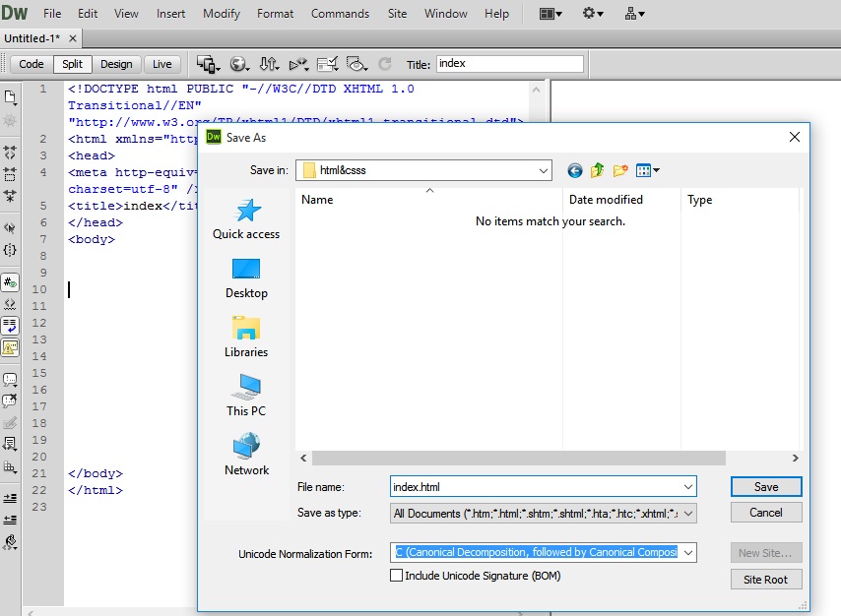Click the Outdent Code icon
The width and height of the screenshot is (841, 616).
[x=10, y=520]
